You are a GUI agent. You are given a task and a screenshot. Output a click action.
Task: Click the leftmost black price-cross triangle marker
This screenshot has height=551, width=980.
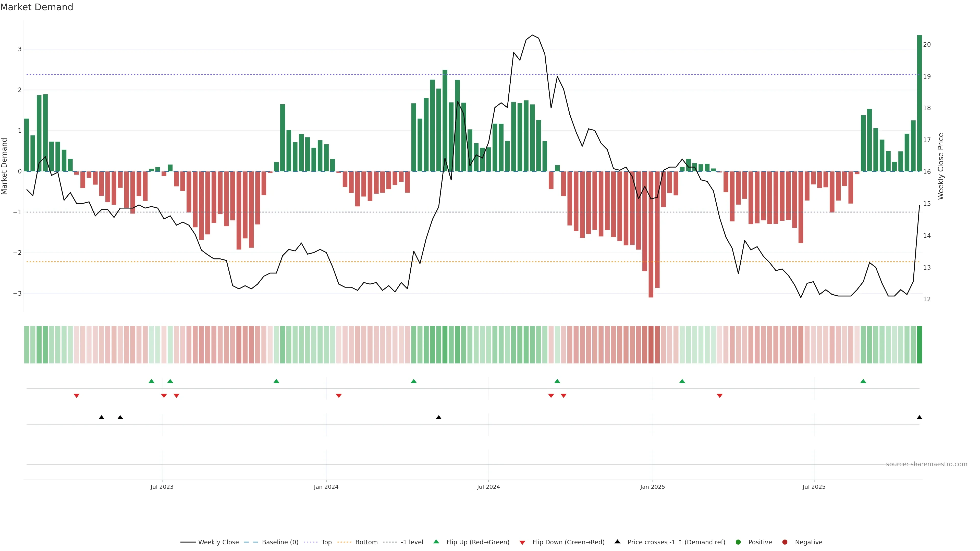(101, 418)
